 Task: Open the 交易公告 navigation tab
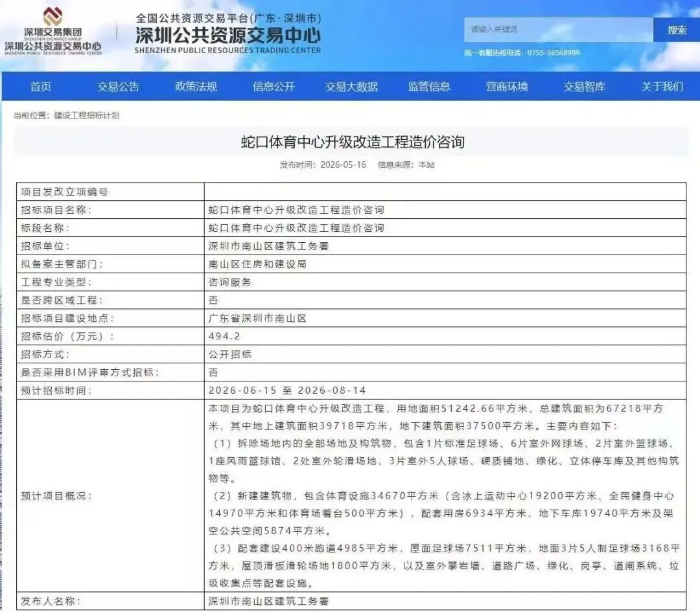[x=119, y=87]
